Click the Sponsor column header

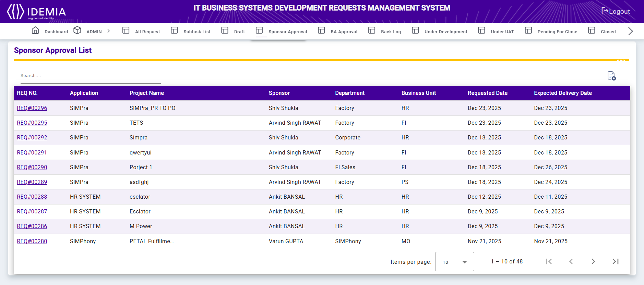click(x=279, y=93)
